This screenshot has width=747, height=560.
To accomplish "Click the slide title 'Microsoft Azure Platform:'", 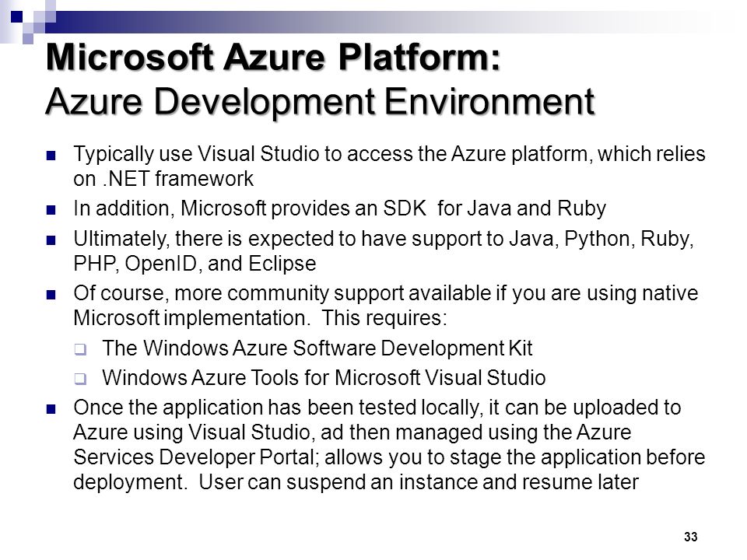I will tap(273, 58).
